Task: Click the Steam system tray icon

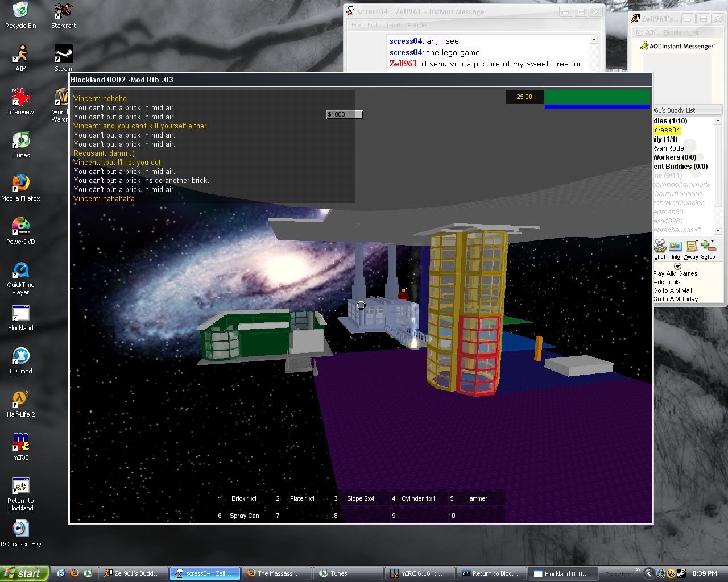Action: pyautogui.click(x=681, y=573)
